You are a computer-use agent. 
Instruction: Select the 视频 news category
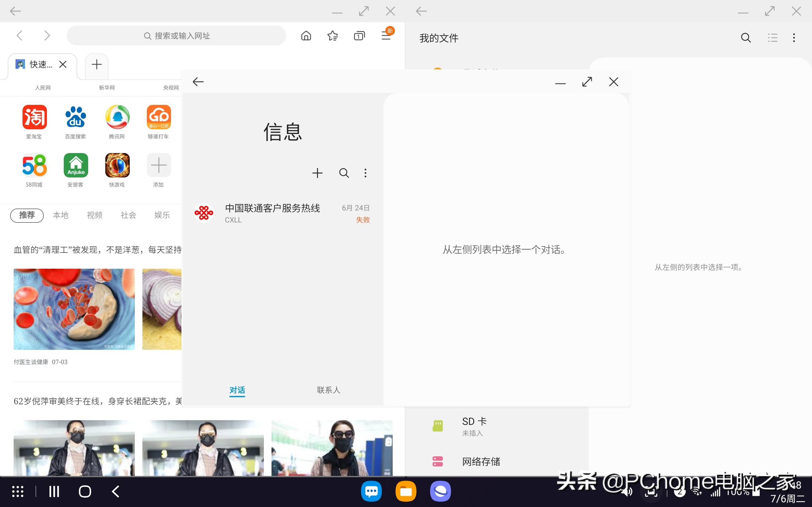94,215
